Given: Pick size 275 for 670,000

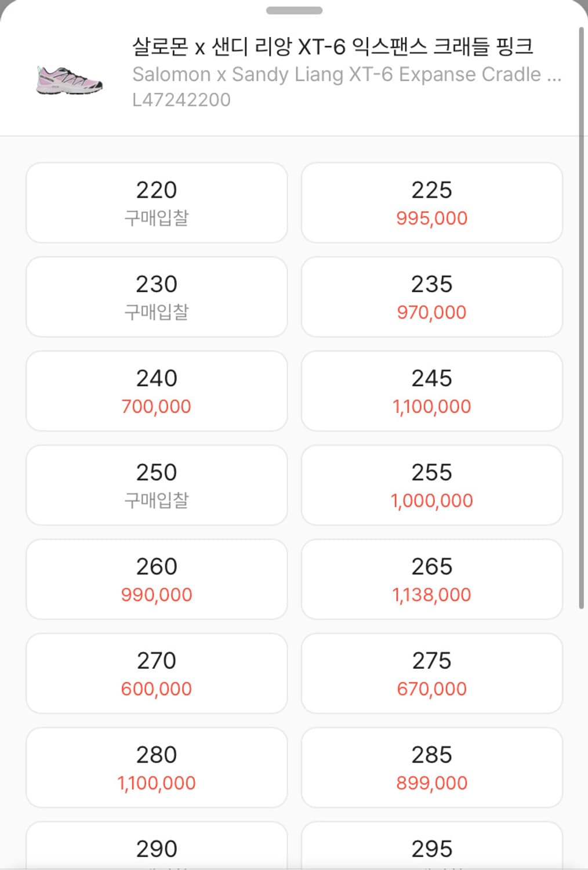Looking at the screenshot, I should pos(431,673).
